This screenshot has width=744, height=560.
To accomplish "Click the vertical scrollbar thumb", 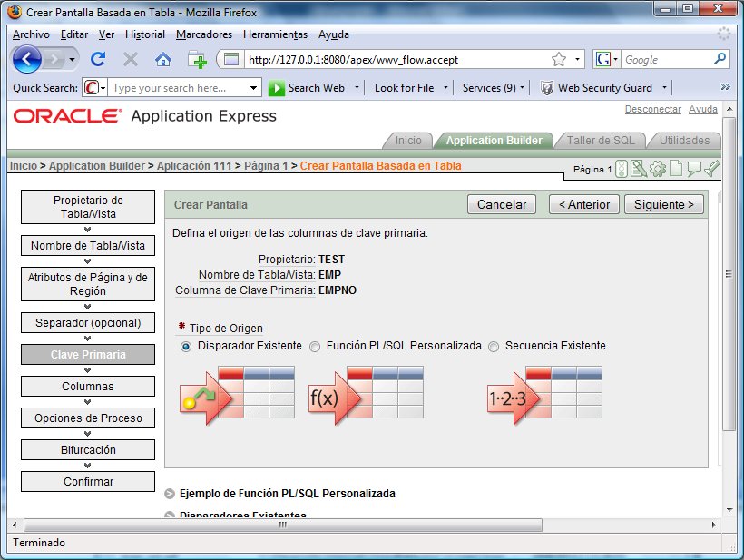I will pos(729,274).
